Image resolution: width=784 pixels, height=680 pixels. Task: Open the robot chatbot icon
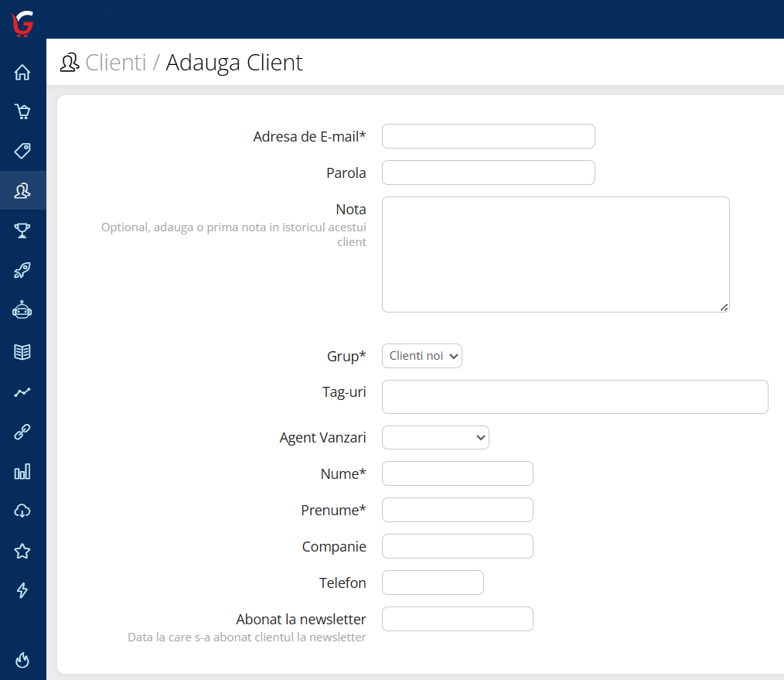(22, 309)
